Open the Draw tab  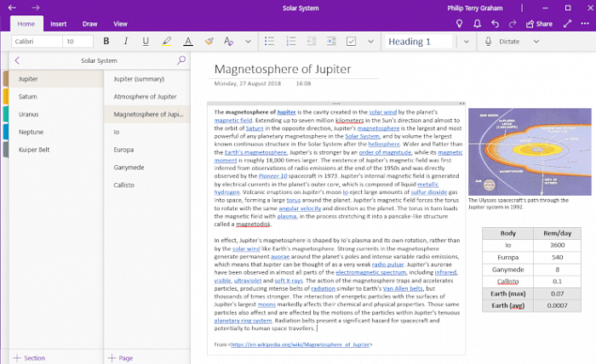(89, 24)
